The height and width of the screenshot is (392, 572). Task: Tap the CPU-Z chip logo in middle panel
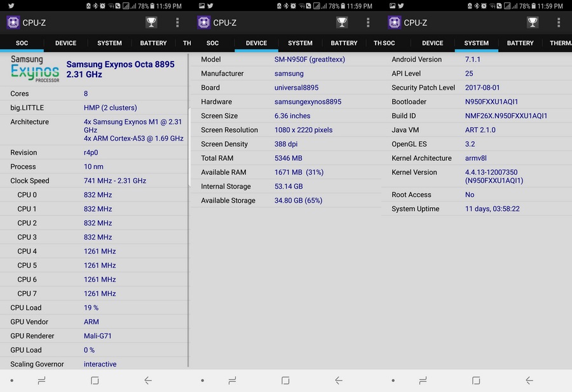204,23
